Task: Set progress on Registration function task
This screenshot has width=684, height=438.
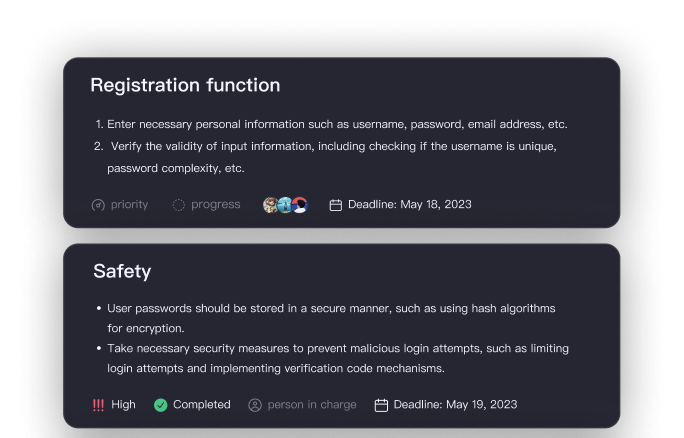Action: (215, 205)
